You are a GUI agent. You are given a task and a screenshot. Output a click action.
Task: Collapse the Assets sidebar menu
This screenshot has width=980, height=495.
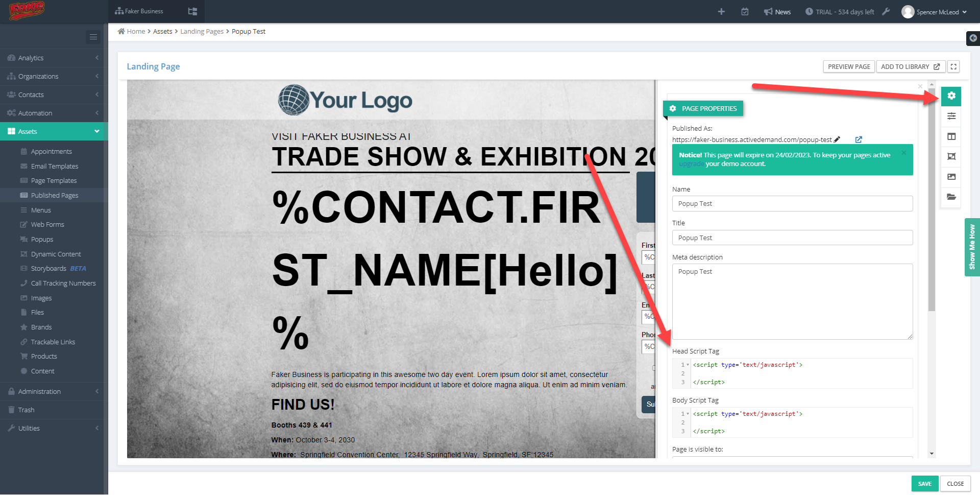pos(52,132)
